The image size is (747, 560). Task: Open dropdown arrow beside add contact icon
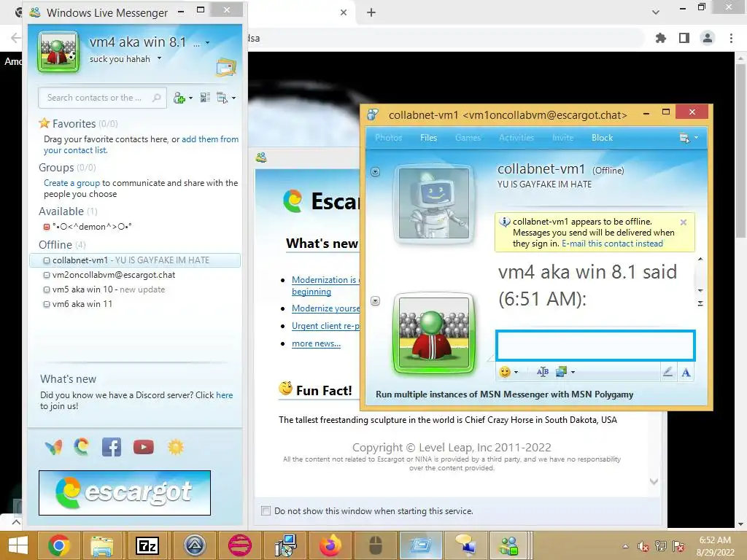click(x=190, y=98)
